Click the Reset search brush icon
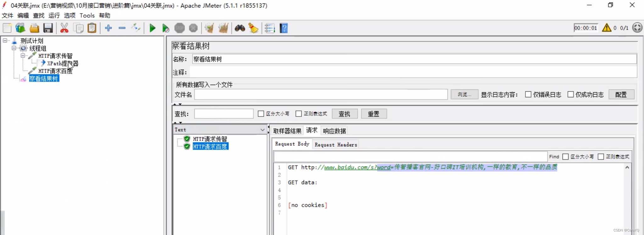644x235 pixels. click(253, 28)
